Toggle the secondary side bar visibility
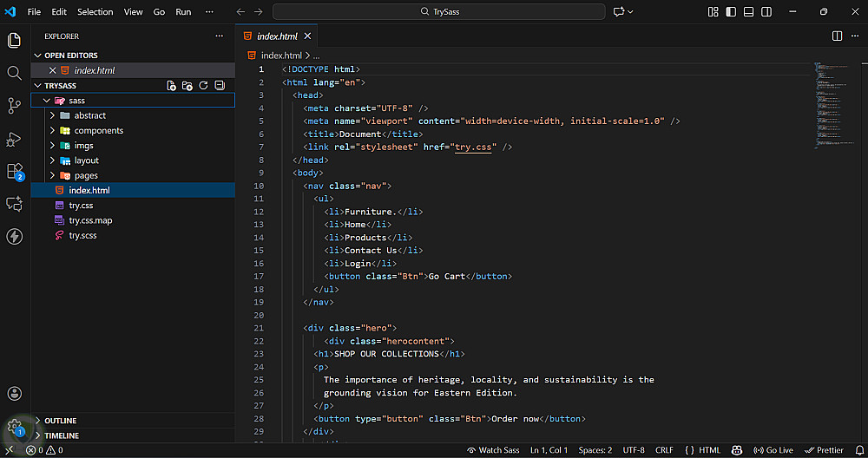The width and height of the screenshot is (868, 458). (766, 12)
